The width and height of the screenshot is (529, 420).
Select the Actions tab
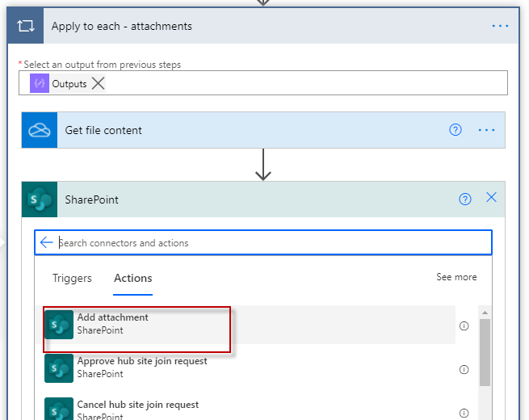133,278
